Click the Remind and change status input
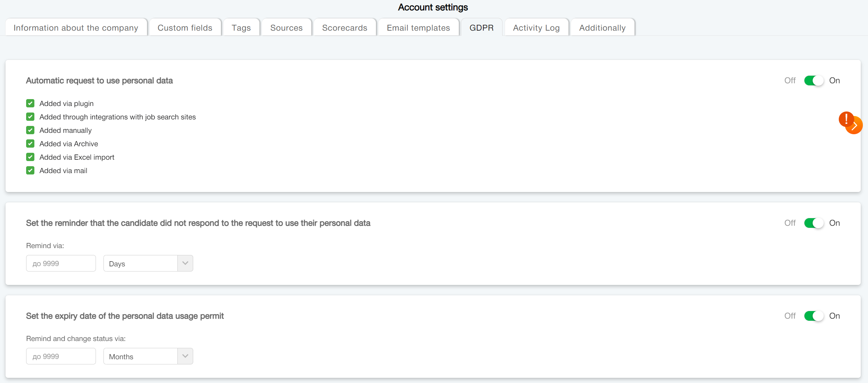The height and width of the screenshot is (383, 868). pos(61,357)
